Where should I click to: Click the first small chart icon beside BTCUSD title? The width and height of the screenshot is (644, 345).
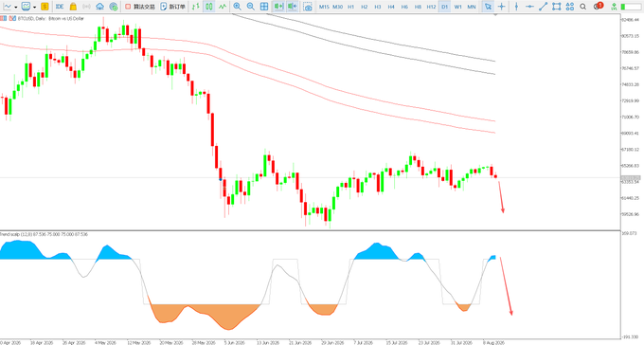[3, 19]
